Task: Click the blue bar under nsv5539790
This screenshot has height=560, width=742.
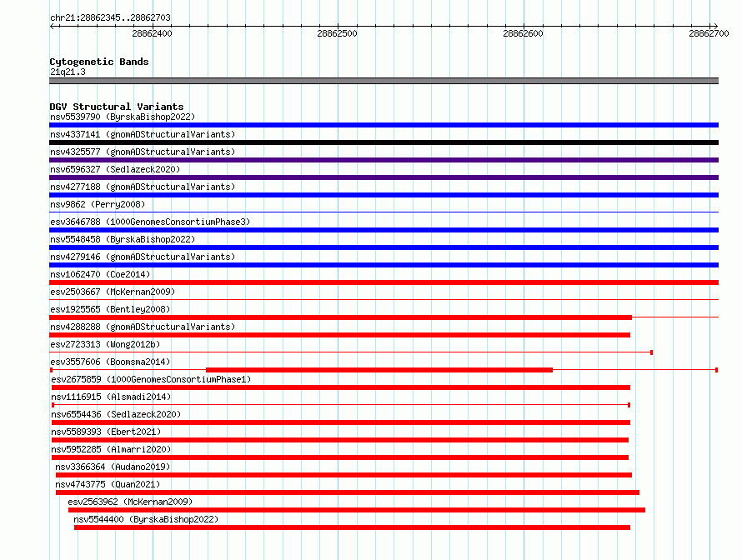Action: (x=384, y=125)
